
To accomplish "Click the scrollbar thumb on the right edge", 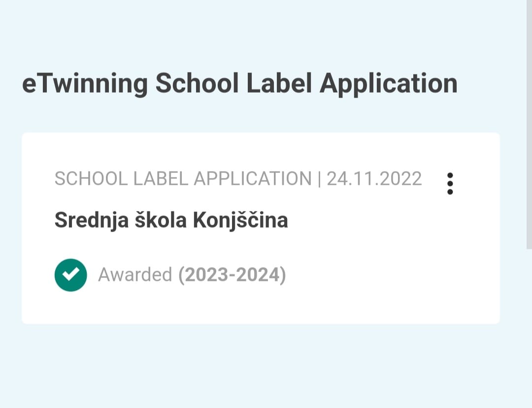I will [529, 124].
